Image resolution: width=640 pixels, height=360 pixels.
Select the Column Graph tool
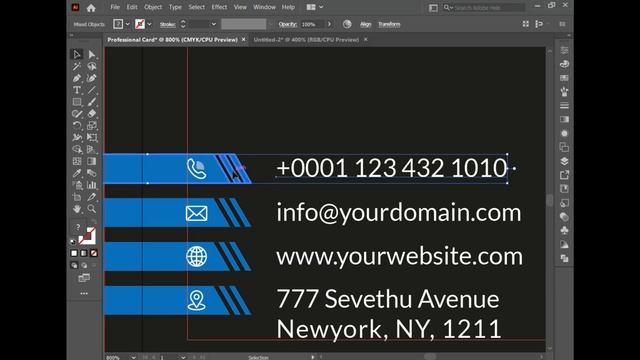(x=92, y=185)
